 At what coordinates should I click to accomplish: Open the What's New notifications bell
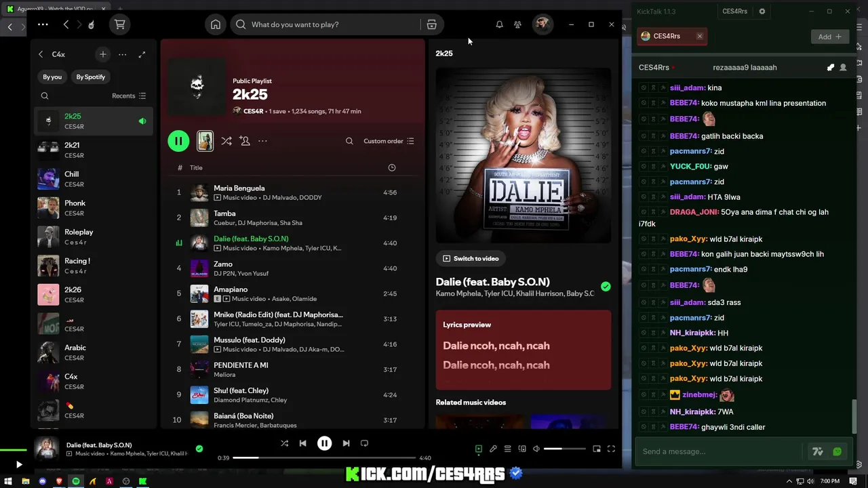(499, 24)
